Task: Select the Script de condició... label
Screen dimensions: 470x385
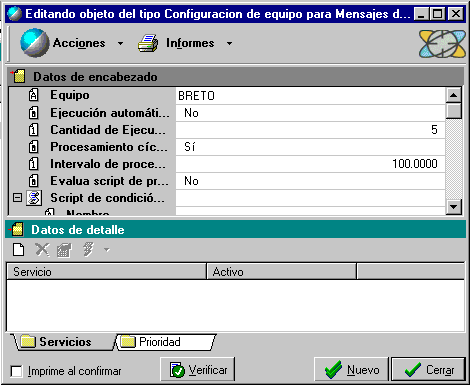Action: [107, 198]
